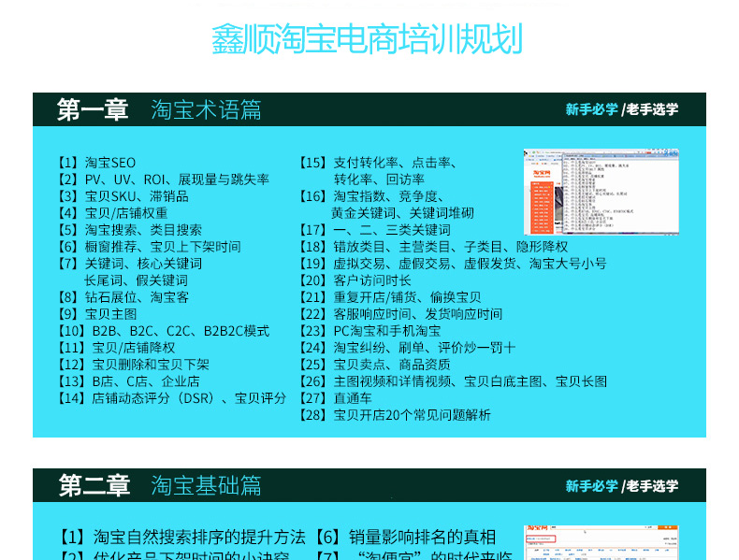Click 新手必学 label in chapter two header
The height and width of the screenshot is (560, 739).
(x=591, y=485)
